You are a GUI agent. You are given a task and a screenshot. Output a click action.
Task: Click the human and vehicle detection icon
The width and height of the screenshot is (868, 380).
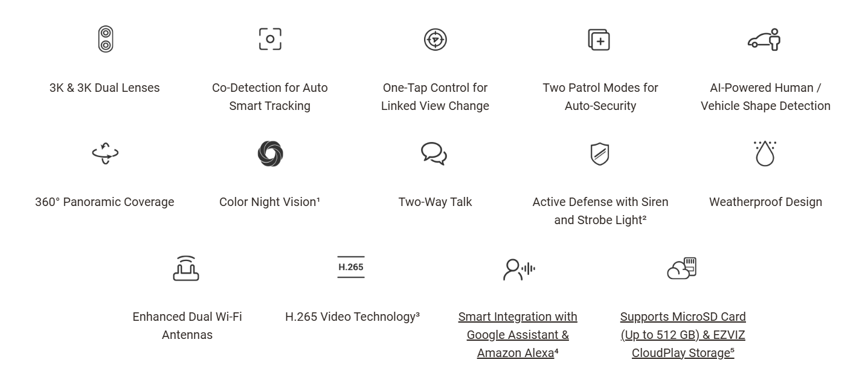pyautogui.click(x=764, y=39)
